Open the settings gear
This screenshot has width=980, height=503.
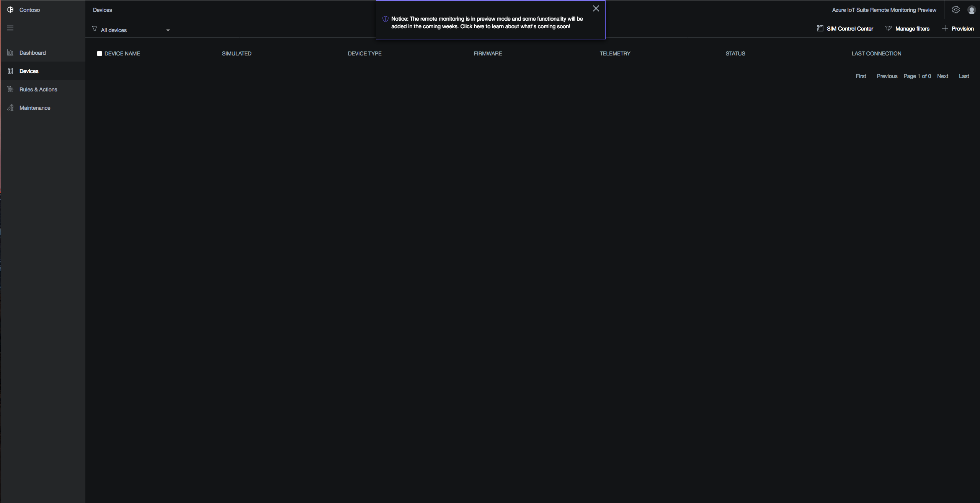tap(956, 10)
